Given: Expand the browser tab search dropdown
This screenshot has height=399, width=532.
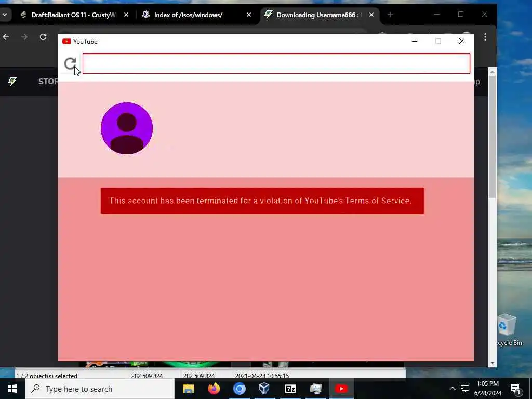Looking at the screenshot, I should tap(5, 15).
